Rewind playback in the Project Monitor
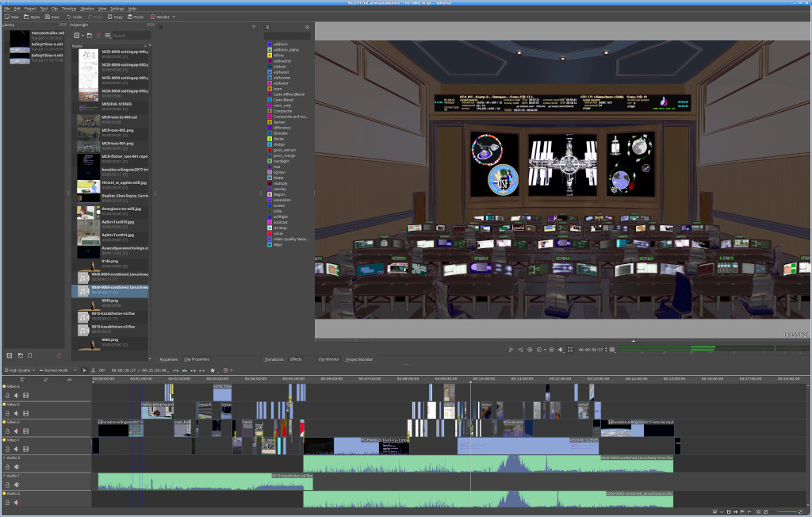The image size is (812, 517). pos(530,350)
